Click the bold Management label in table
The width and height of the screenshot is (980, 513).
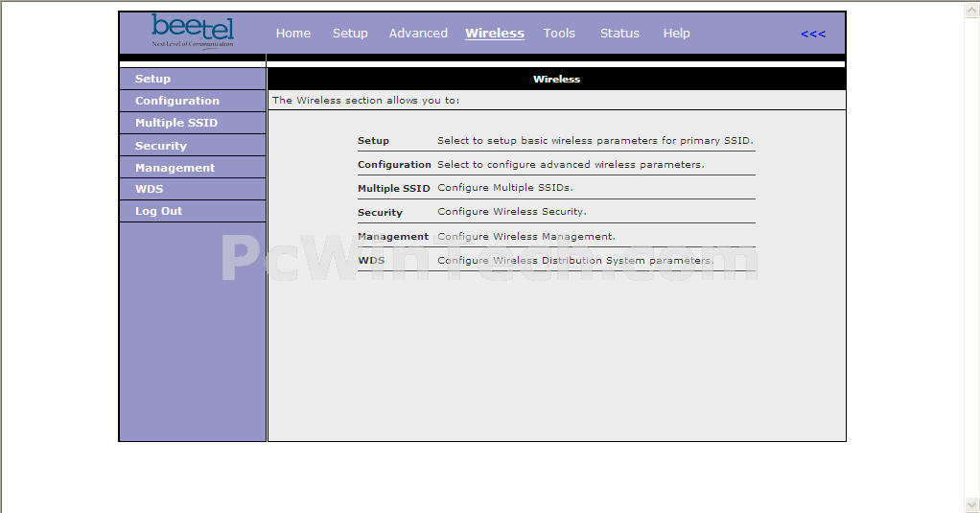(x=393, y=236)
